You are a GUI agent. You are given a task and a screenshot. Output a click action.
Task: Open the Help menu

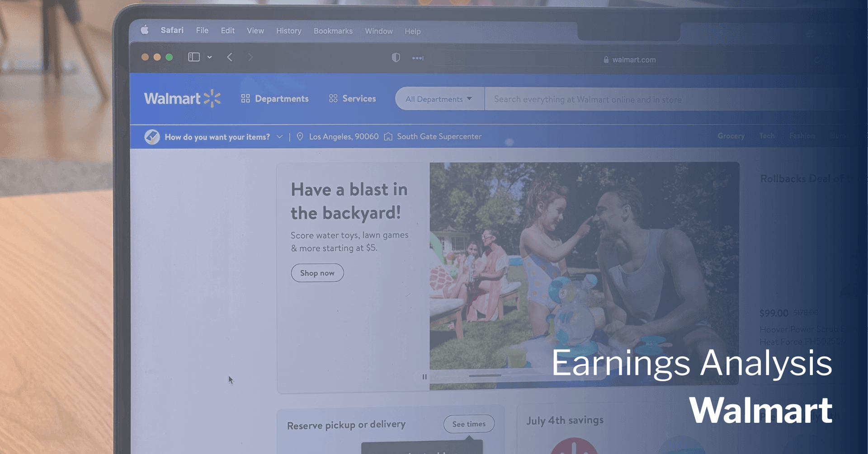pos(412,32)
